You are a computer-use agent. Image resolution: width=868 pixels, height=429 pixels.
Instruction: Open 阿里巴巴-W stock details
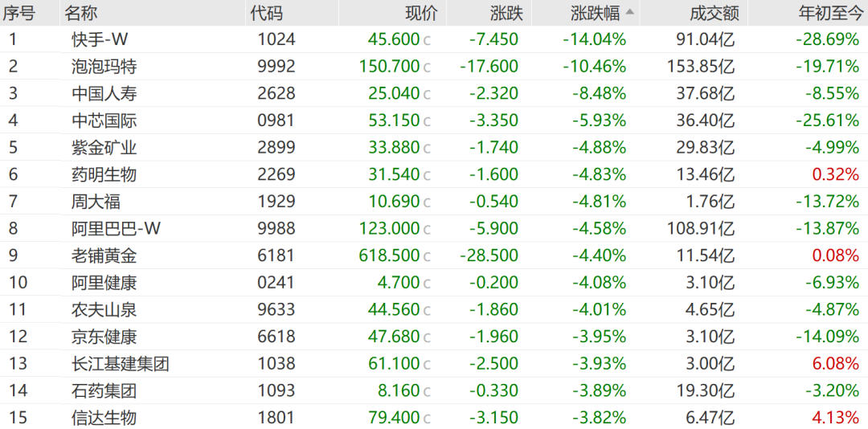pyautogui.click(x=116, y=228)
